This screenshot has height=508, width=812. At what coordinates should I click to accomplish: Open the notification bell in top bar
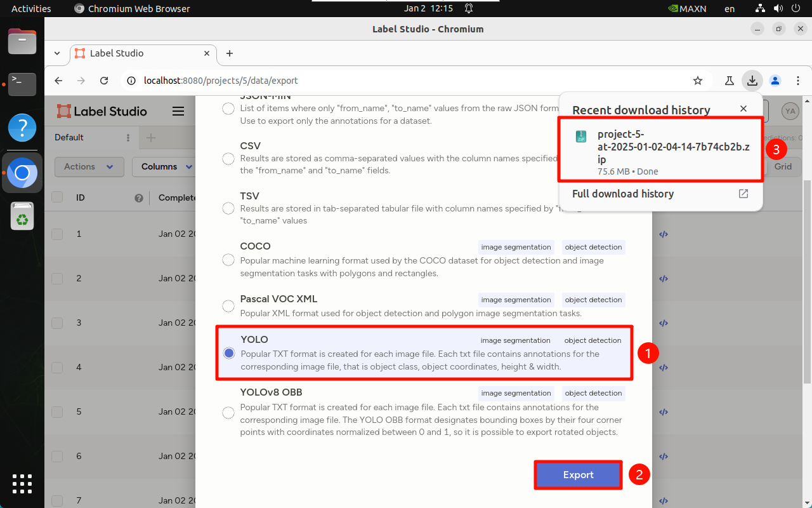pyautogui.click(x=469, y=8)
